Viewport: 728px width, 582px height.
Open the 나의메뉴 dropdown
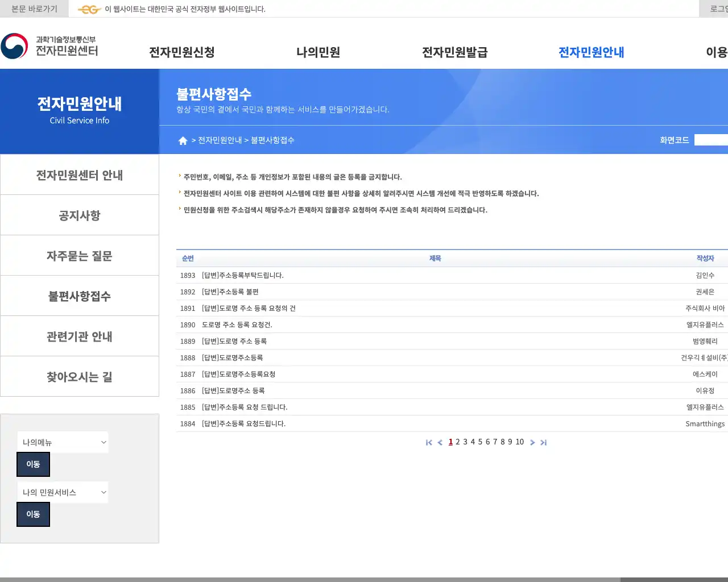(x=63, y=442)
